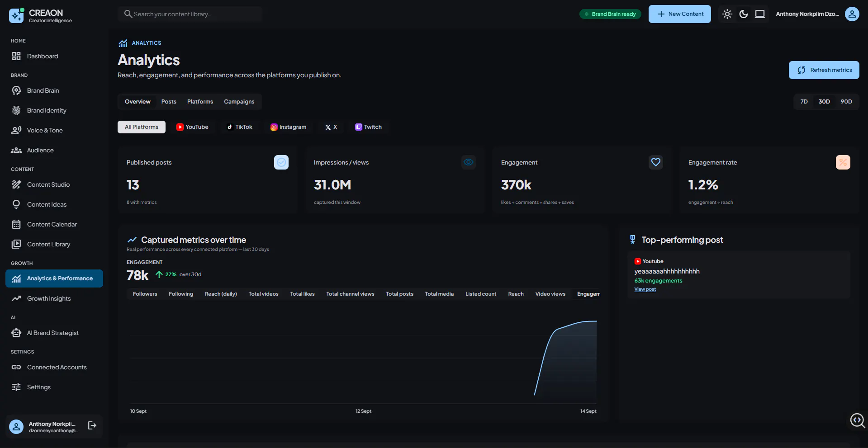This screenshot has height=448, width=868.
Task: Set range to 30D
Action: [x=824, y=102]
